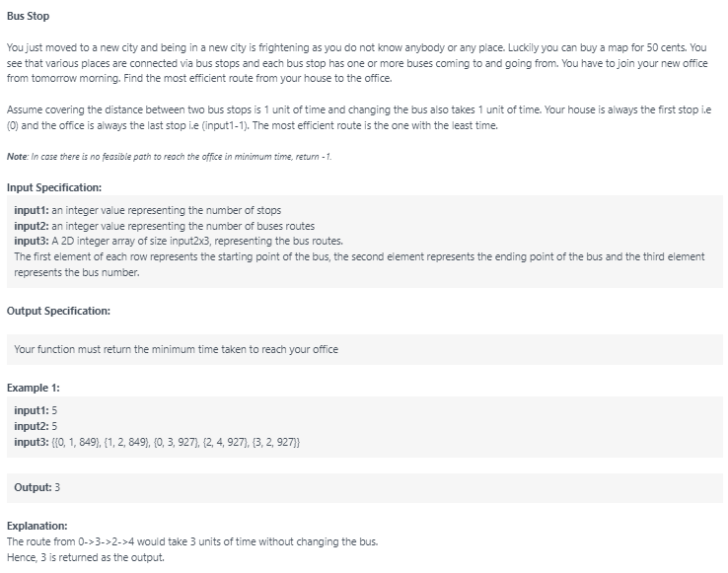Click the Example 1 heading
Viewport: 728px width, 573px height.
(x=33, y=388)
